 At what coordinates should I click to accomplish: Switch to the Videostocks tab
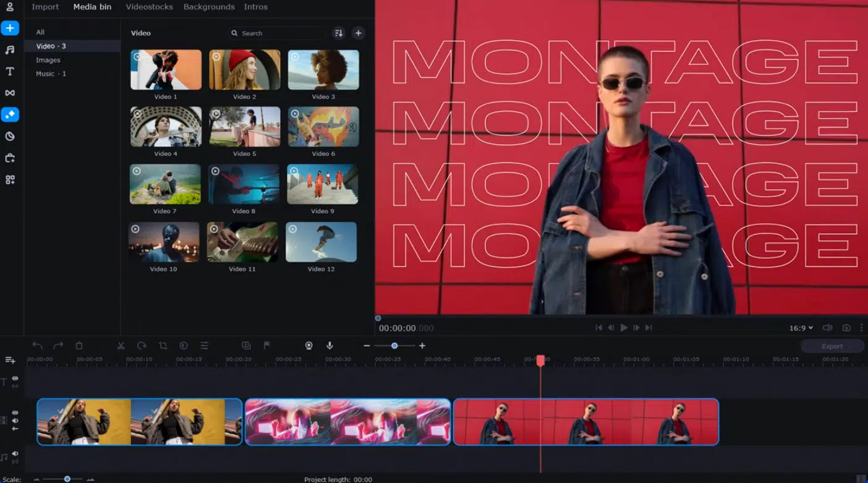149,7
